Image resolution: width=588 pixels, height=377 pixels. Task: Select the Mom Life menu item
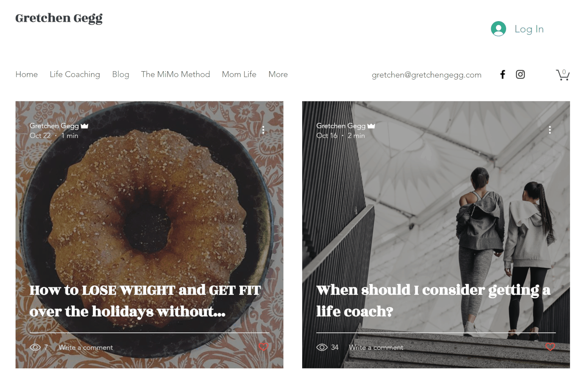239,74
